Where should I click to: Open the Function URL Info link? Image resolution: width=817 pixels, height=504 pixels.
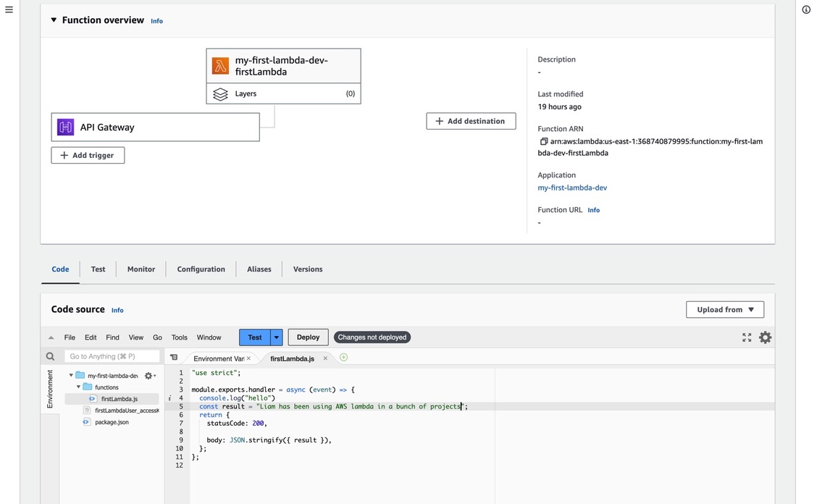[x=593, y=210]
